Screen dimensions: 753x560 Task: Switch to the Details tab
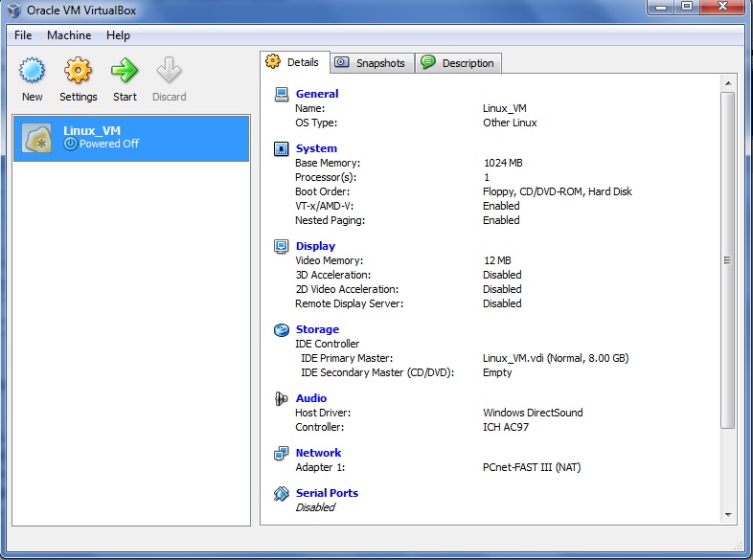[295, 62]
